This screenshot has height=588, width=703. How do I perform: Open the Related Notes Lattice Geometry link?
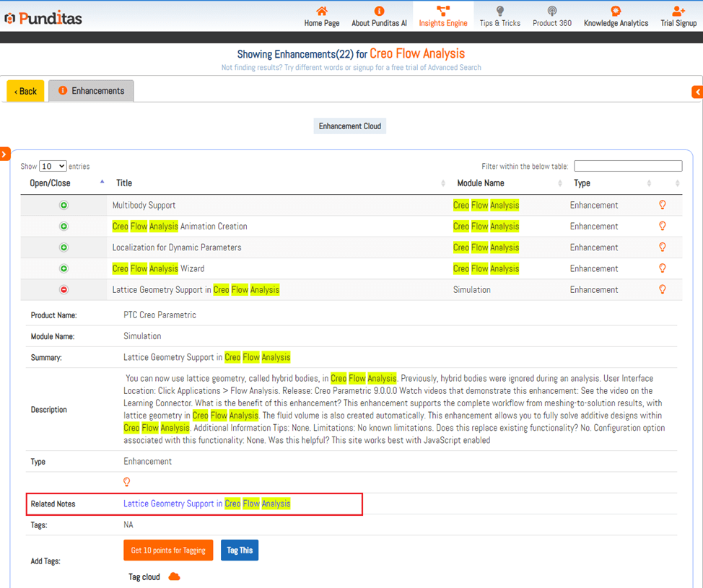(x=206, y=504)
